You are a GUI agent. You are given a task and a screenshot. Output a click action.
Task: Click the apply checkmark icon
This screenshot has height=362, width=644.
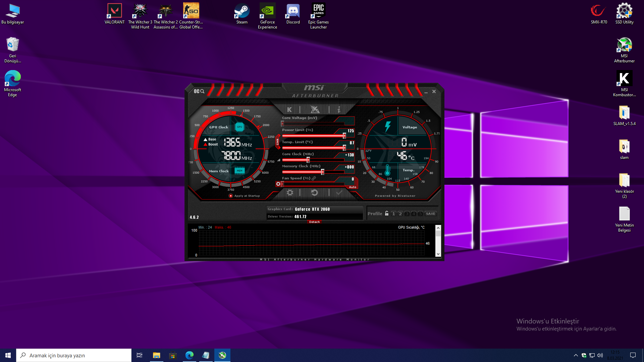pyautogui.click(x=339, y=193)
